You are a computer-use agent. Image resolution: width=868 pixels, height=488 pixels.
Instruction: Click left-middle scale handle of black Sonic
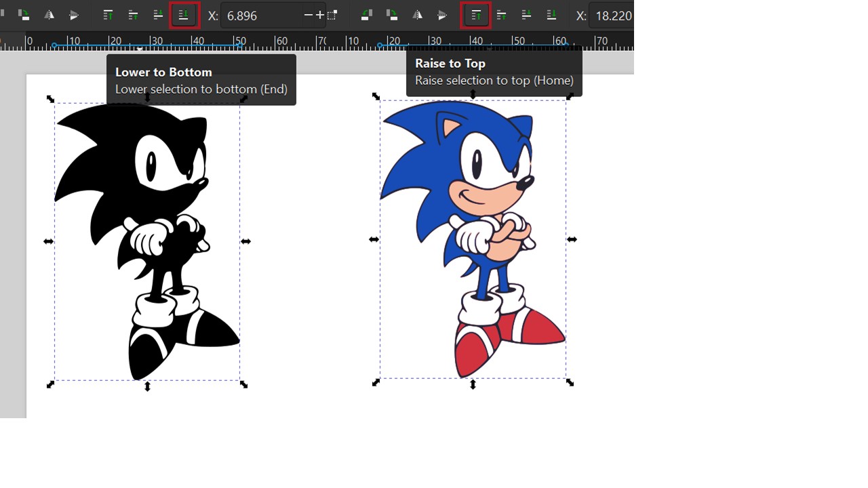click(48, 241)
